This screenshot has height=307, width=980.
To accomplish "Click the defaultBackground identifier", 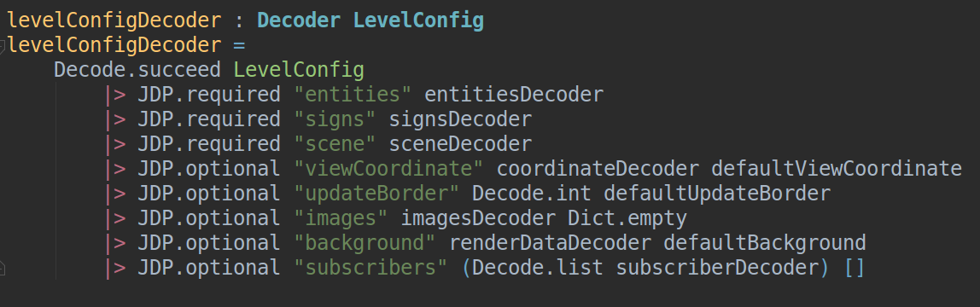I will [765, 243].
